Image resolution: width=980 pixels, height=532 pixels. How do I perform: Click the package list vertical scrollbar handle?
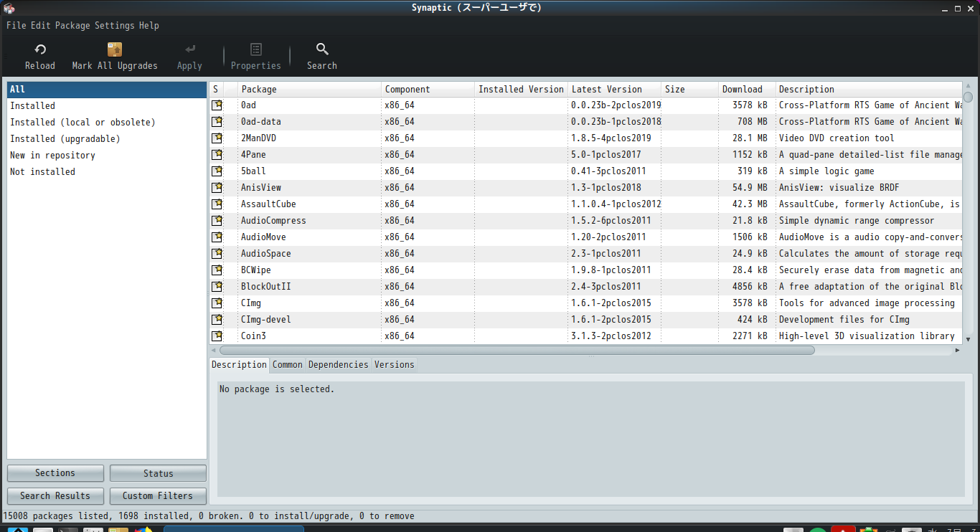968,97
